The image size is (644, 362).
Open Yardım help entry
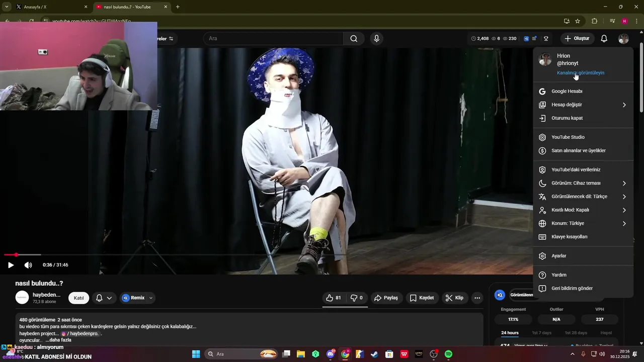pyautogui.click(x=583, y=275)
